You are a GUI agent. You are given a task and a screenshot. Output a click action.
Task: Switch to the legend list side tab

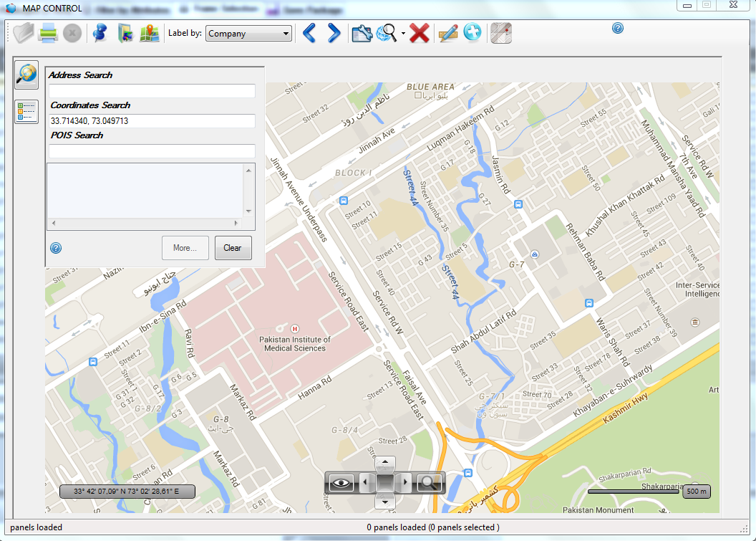tap(26, 111)
